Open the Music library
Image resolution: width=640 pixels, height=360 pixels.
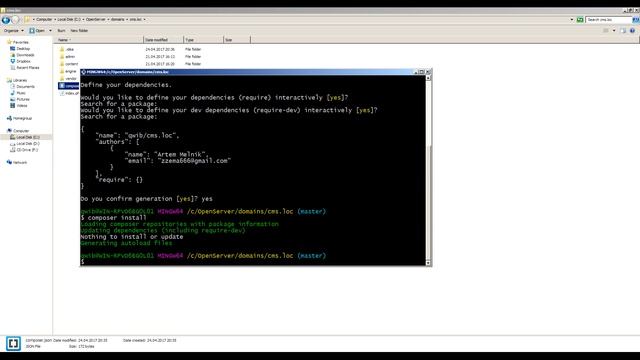(18, 93)
